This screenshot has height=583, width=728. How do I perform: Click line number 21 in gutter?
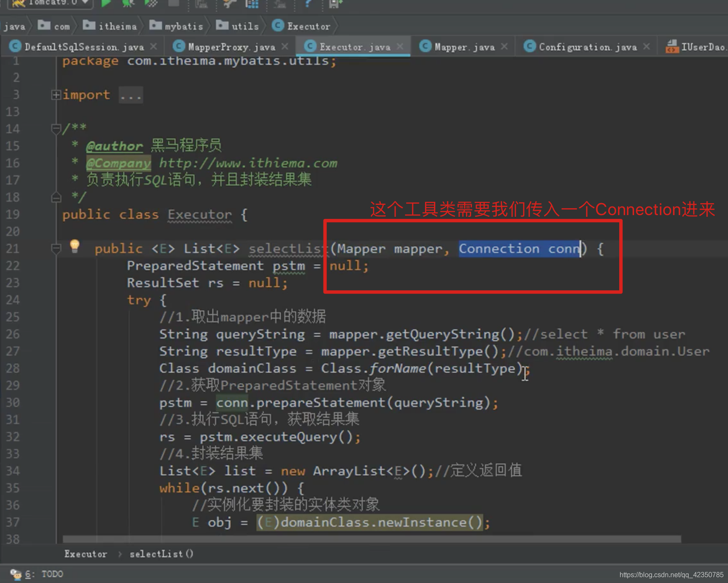pos(13,248)
